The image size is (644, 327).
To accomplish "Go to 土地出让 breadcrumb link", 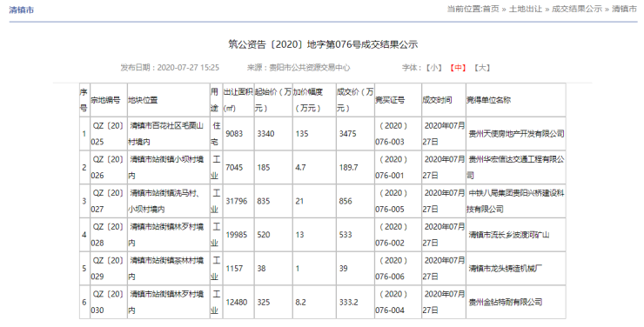I will tap(526, 9).
